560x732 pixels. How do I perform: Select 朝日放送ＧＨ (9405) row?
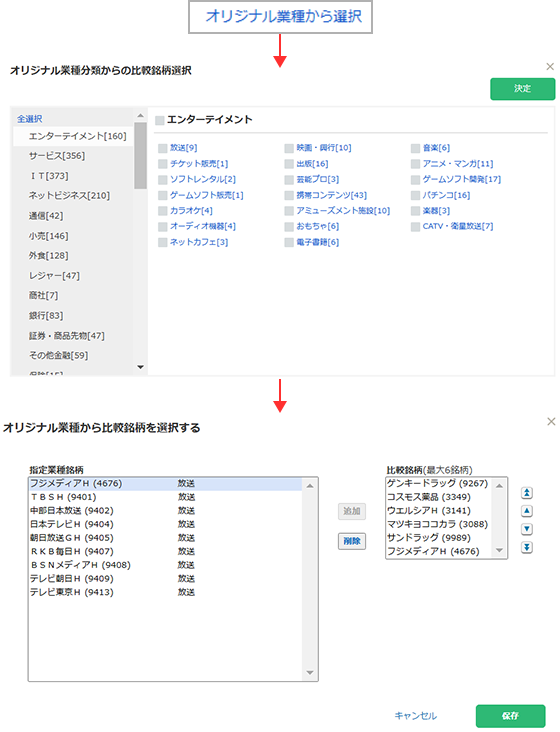tap(166, 538)
